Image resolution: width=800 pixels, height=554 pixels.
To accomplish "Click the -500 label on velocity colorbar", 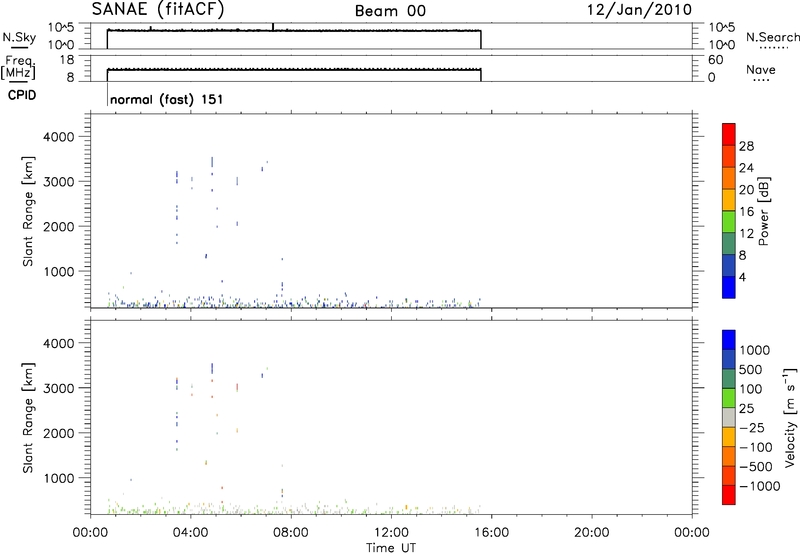I will [756, 467].
